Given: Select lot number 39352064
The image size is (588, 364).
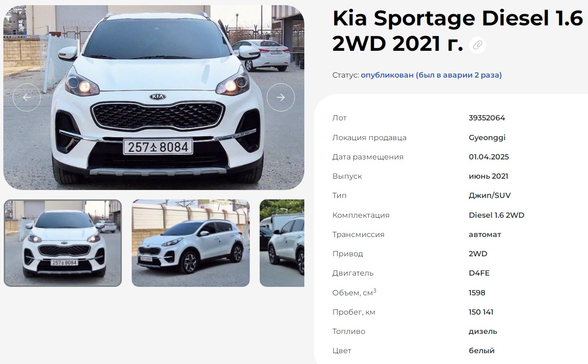Looking at the screenshot, I should click(x=487, y=118).
